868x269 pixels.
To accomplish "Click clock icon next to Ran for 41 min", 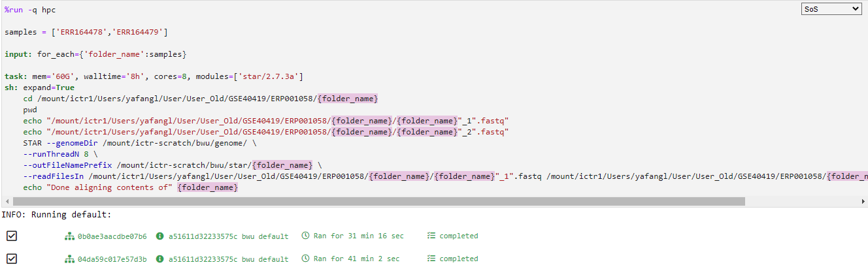I will (x=305, y=259).
